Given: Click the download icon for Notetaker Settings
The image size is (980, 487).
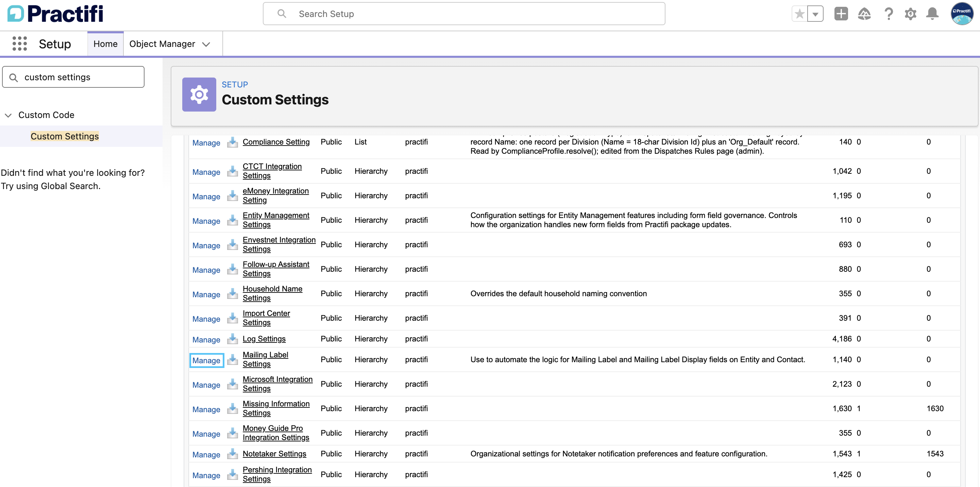Looking at the screenshot, I should pyautogui.click(x=233, y=454).
